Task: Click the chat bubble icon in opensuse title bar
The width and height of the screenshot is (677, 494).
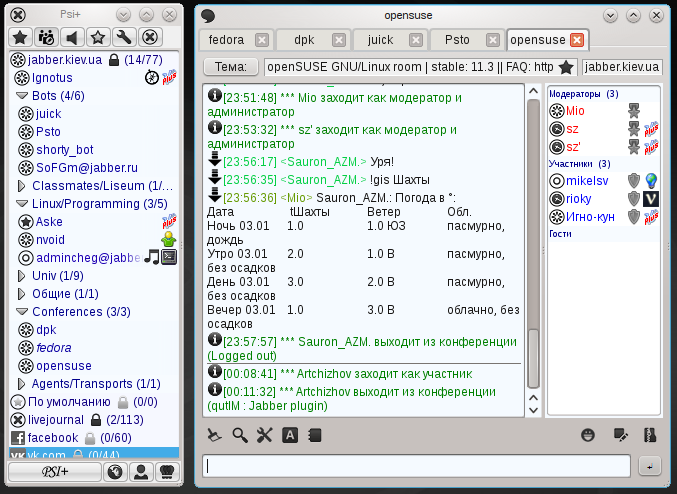Action: click(x=208, y=16)
